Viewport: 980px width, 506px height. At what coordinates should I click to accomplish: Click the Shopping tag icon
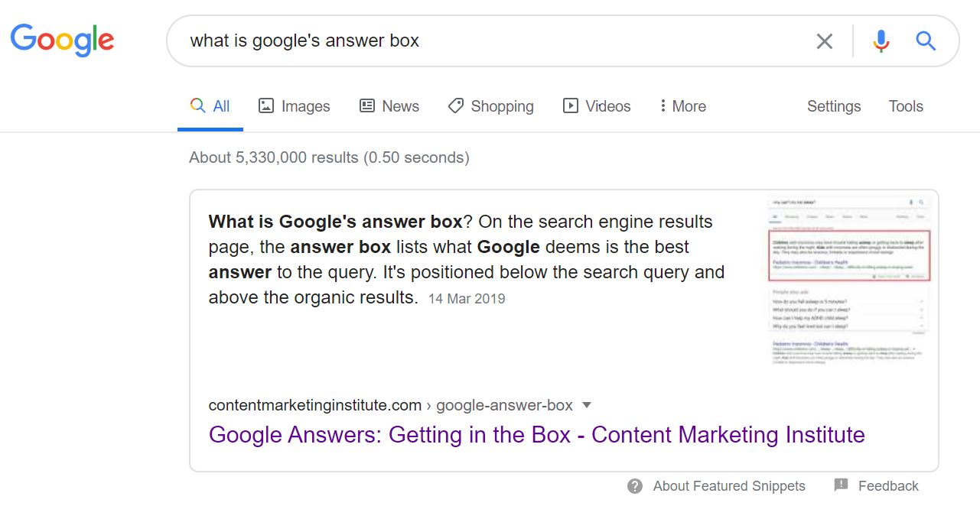456,106
